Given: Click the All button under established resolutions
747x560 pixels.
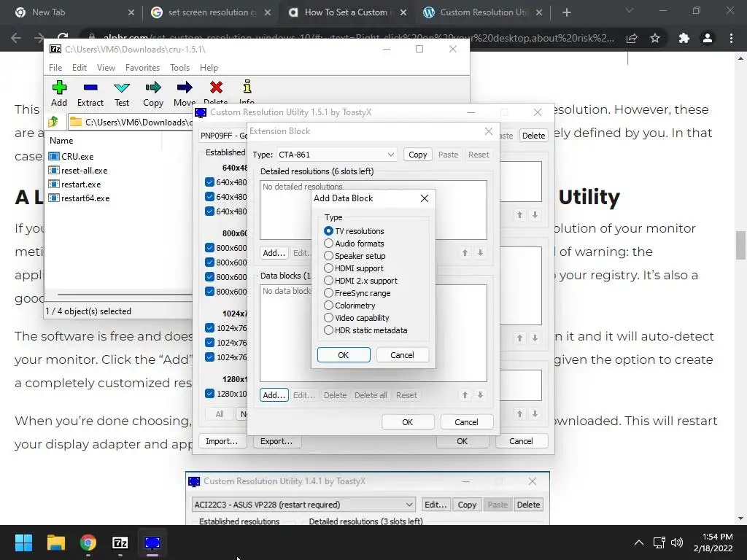Looking at the screenshot, I should 220,414.
